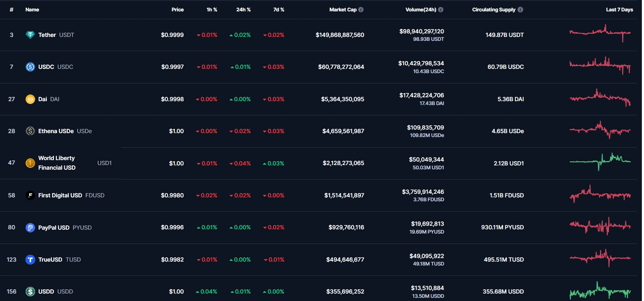Screen dimensions: 644x301
Task: Open the USDD name link
Action: tap(46, 291)
